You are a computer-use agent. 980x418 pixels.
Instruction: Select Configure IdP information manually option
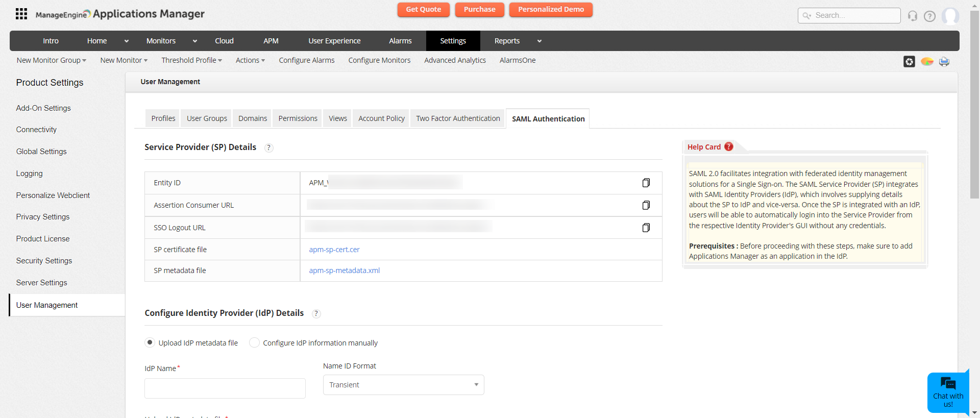254,342
